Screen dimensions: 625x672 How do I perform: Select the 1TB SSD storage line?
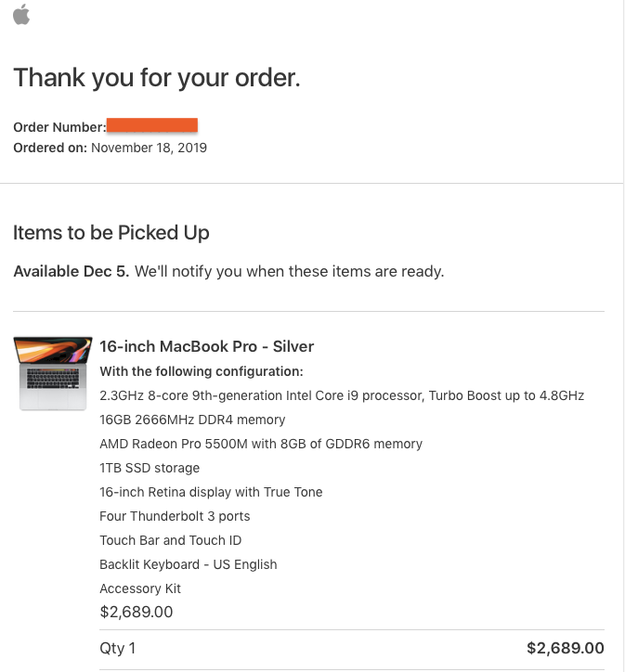tap(150, 468)
